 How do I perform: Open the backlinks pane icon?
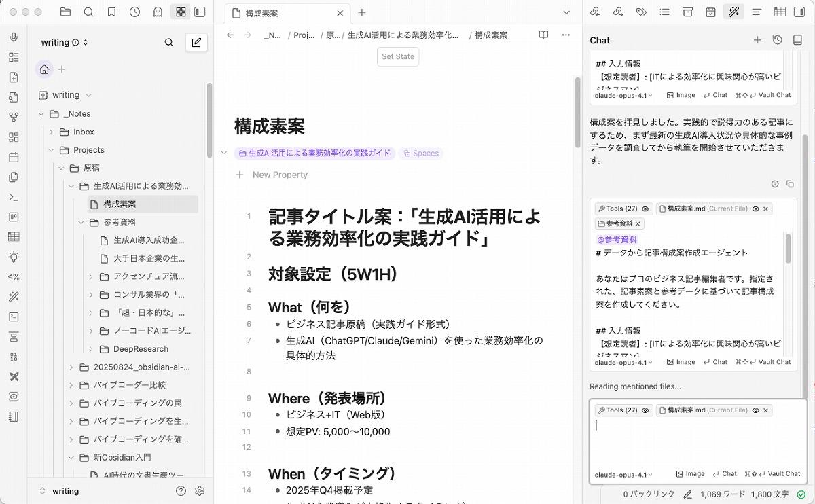pyautogui.click(x=596, y=12)
